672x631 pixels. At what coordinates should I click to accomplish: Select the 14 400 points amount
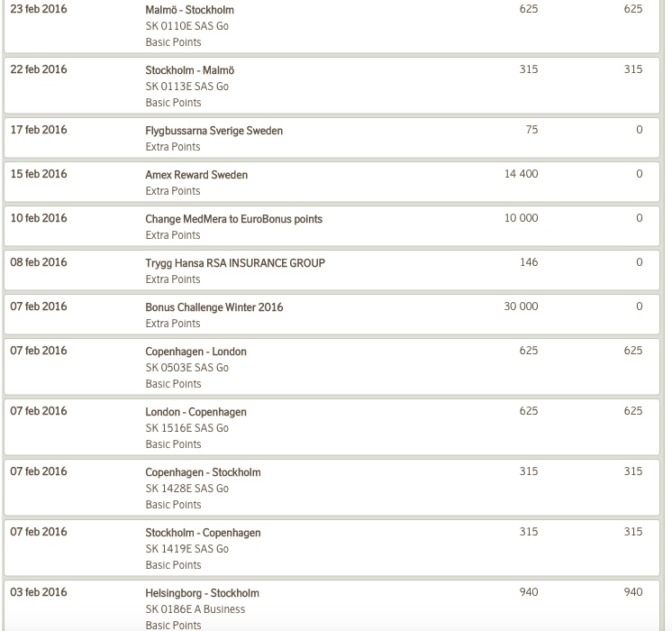[x=521, y=174]
